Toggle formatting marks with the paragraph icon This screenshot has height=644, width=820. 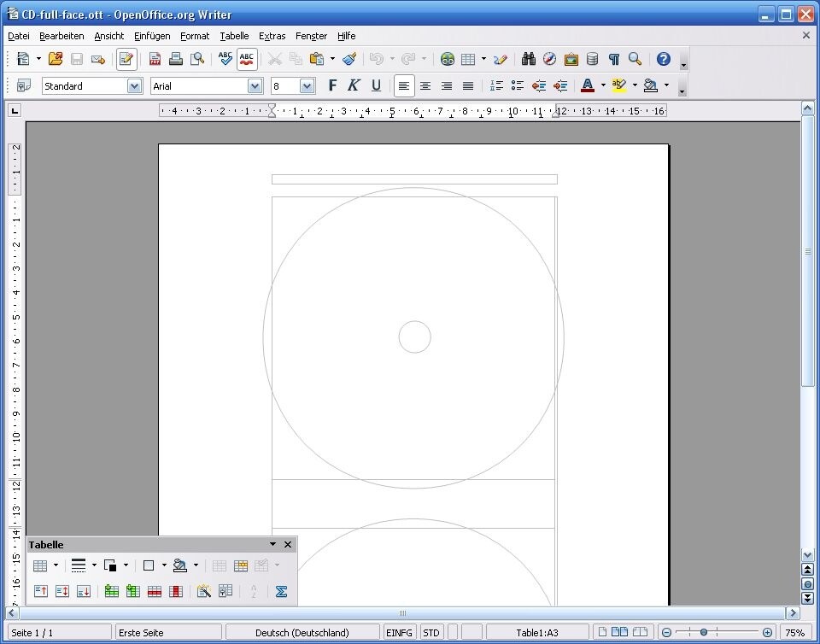click(x=612, y=59)
